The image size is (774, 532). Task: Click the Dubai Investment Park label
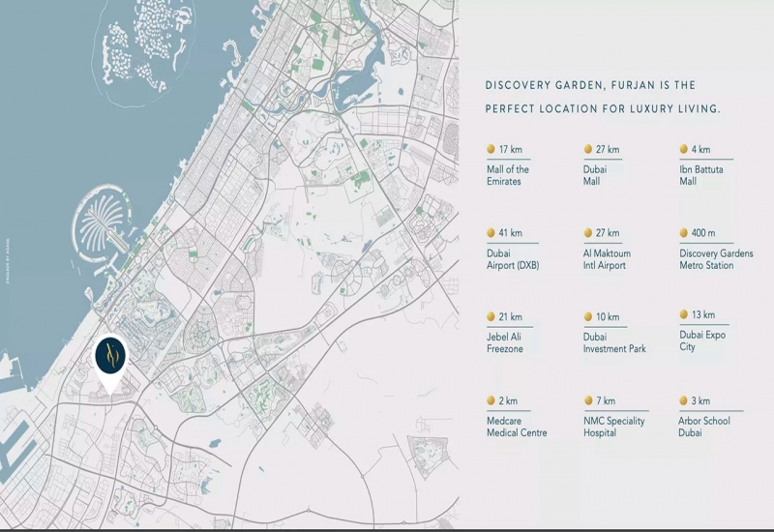[x=614, y=342]
